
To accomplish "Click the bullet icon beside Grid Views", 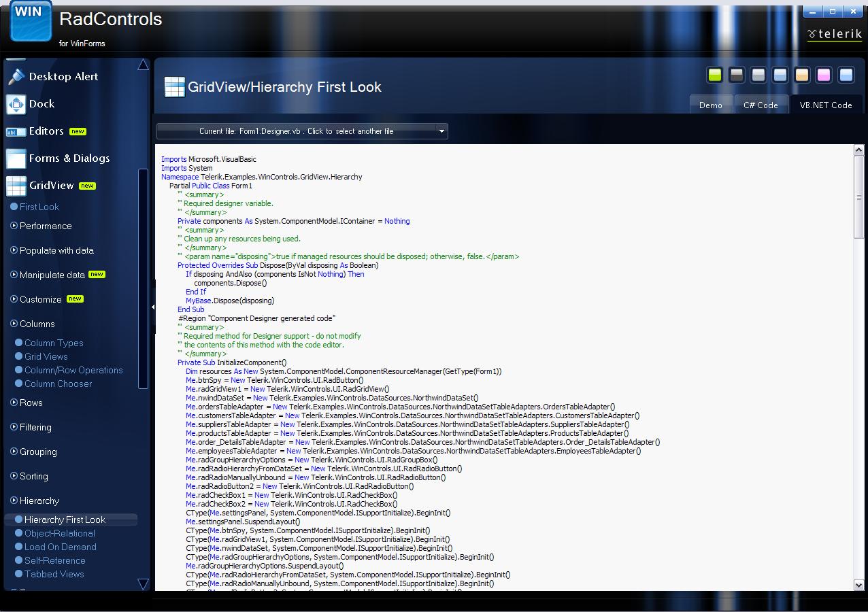I will click(x=19, y=356).
